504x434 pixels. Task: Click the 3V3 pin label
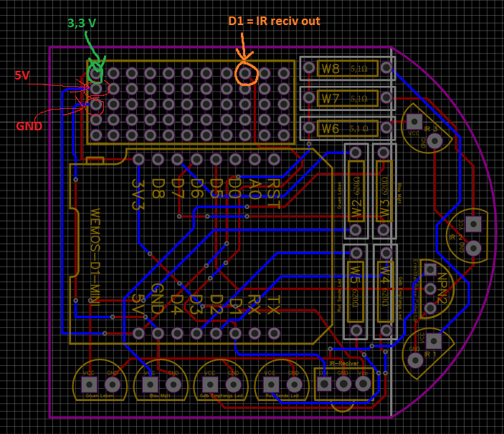pos(138,196)
